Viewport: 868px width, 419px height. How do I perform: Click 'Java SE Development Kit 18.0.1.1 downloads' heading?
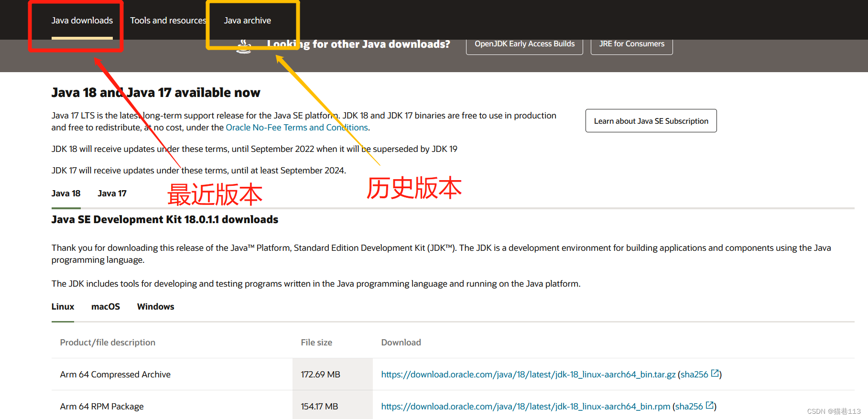click(165, 220)
